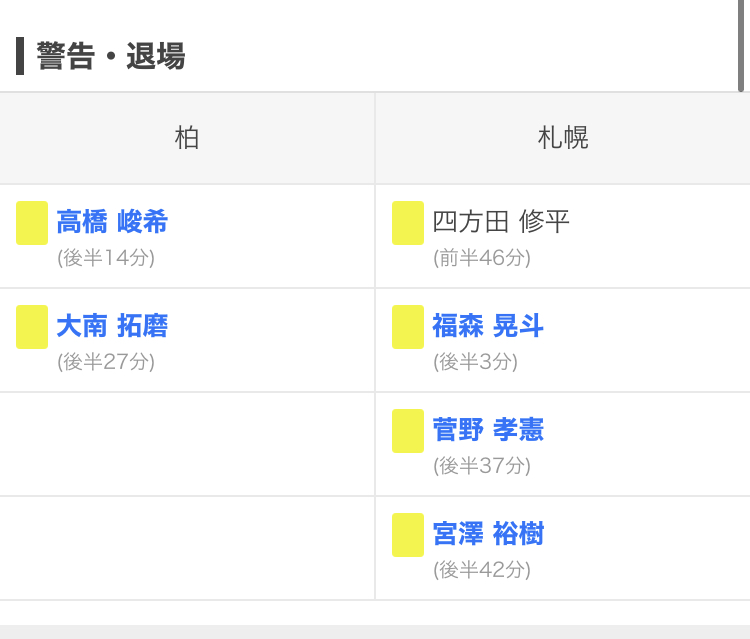Open player page for 菅野 孝憲
This screenshot has width=750, height=639.
pos(488,430)
